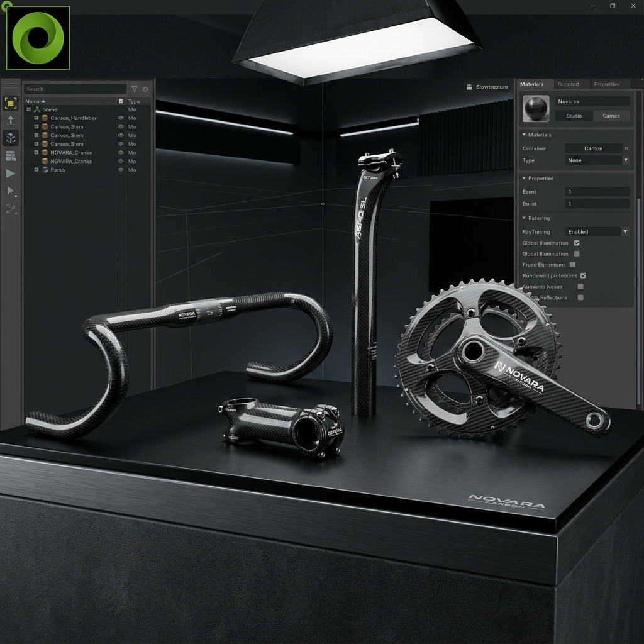Click the Carbon_Handlebar object icon
The height and width of the screenshot is (644, 644).
pos(45,118)
